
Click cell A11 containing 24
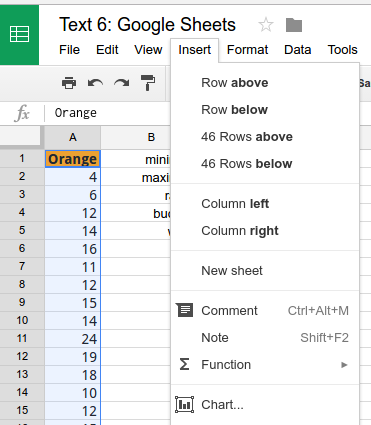point(73,339)
